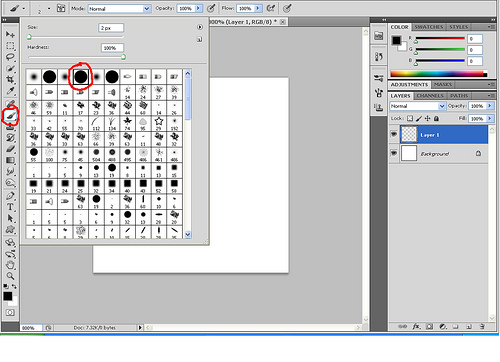This screenshot has height=362, width=500.
Task: Click the Hardness percentage field
Action: [x=112, y=48]
